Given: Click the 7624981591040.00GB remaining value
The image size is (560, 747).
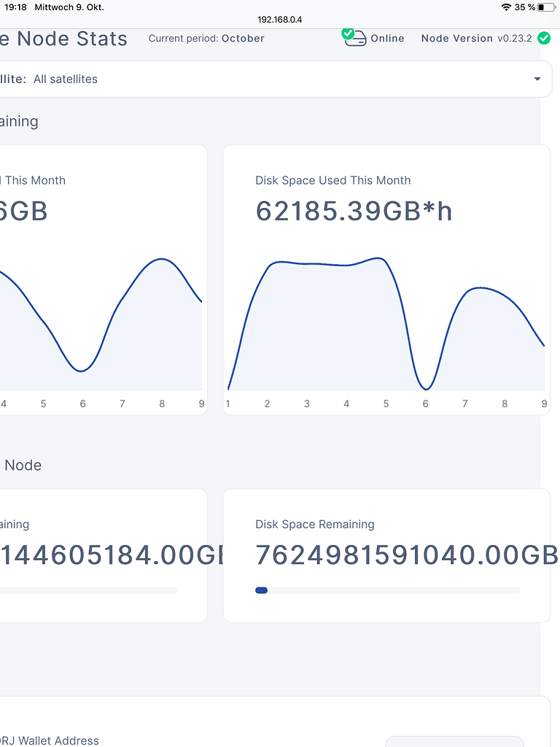Looking at the screenshot, I should pos(407,555).
